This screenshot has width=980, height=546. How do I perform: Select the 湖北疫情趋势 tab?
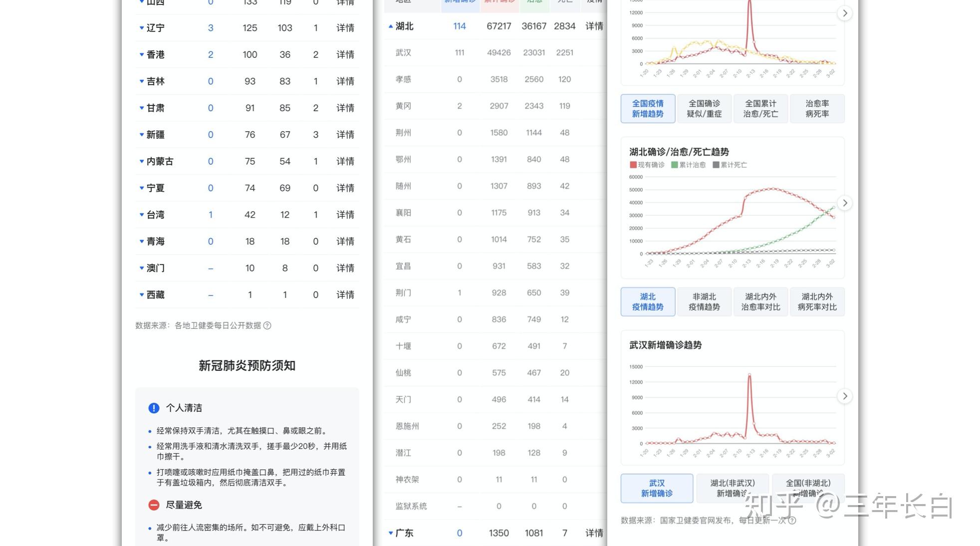point(648,301)
